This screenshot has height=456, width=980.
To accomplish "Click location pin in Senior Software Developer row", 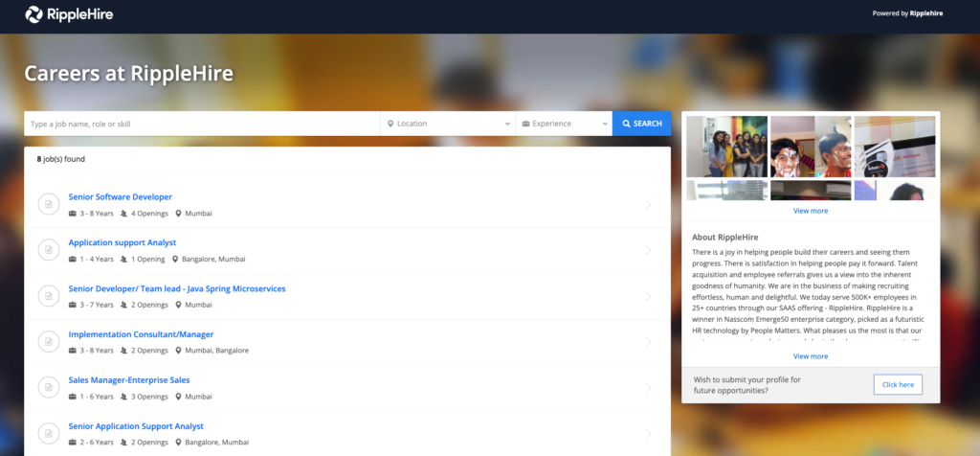I will pos(178,214).
